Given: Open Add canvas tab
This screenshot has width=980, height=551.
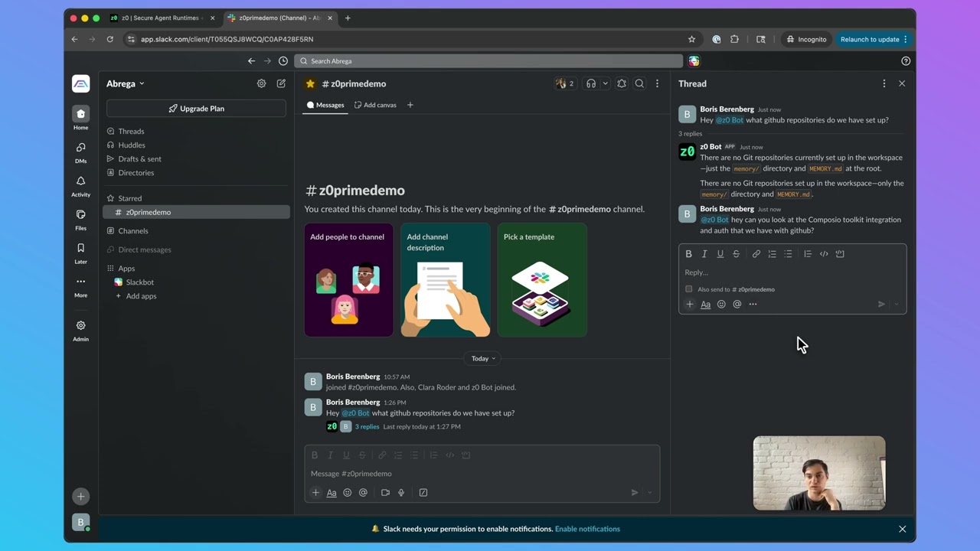Looking at the screenshot, I should click(x=375, y=105).
